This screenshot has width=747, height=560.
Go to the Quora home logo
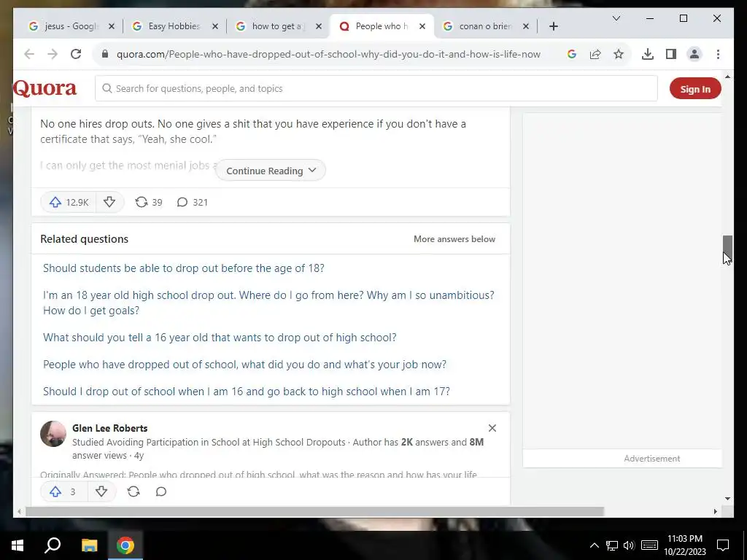(x=45, y=88)
